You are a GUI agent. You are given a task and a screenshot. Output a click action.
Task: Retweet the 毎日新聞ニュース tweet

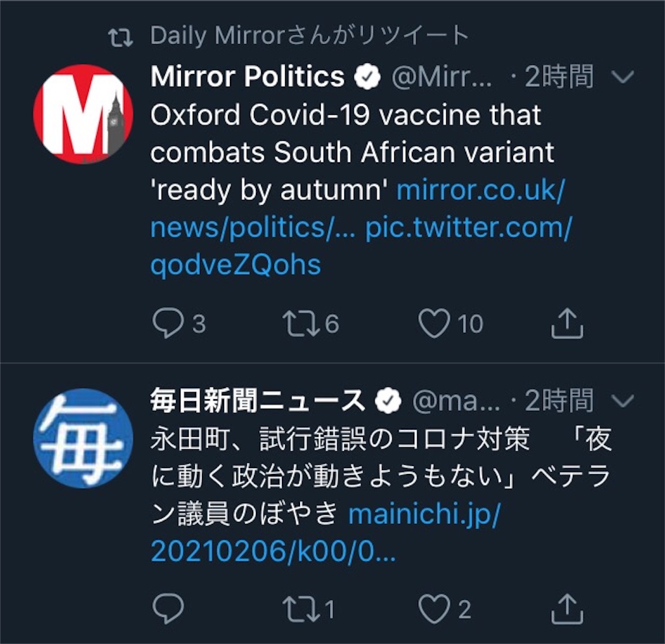(x=299, y=609)
